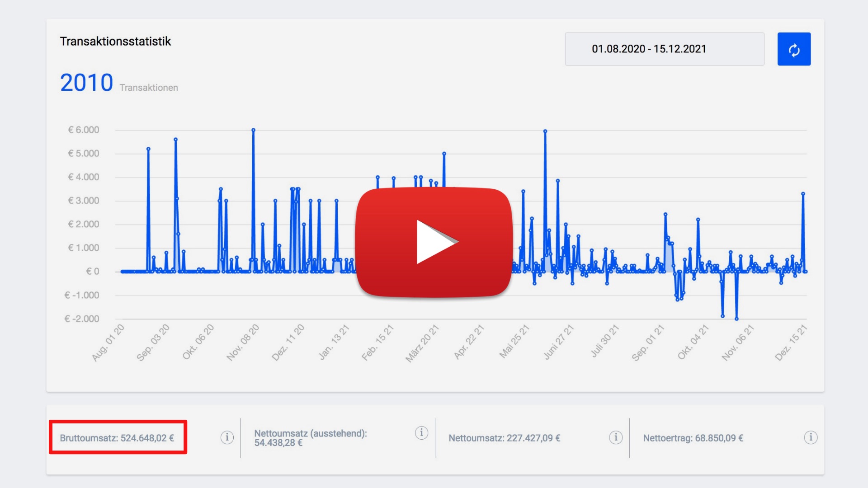Click the März 20 21 x-axis label
Viewport: 868px width, 488px height.
click(422, 343)
